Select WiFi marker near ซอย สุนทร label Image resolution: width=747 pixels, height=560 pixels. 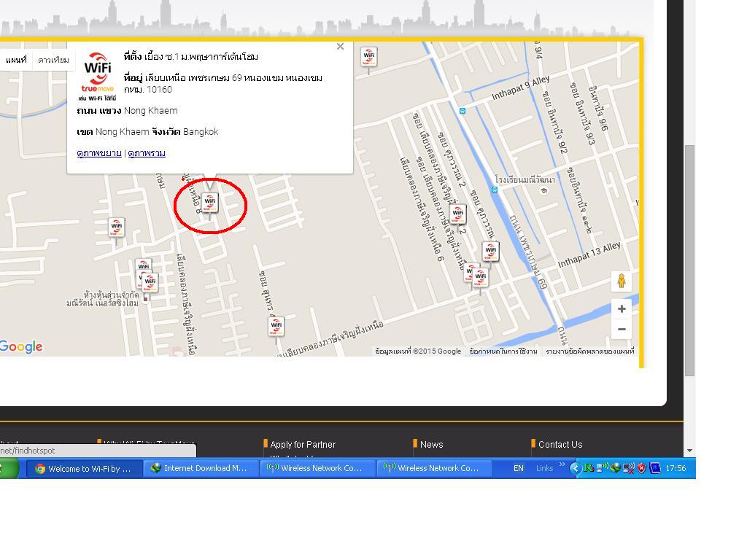(x=276, y=327)
